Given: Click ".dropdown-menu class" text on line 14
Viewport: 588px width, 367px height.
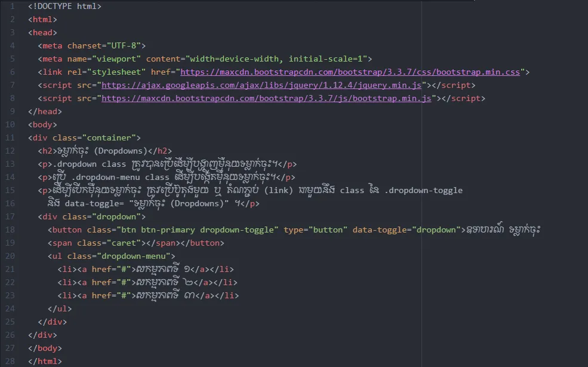Looking at the screenshot, I should (x=121, y=177).
